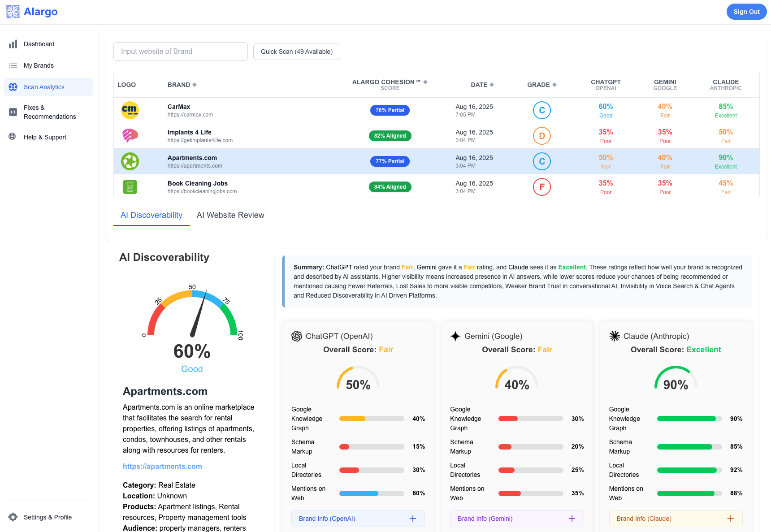
Task: Click the Sign Out button
Action: tap(746, 12)
